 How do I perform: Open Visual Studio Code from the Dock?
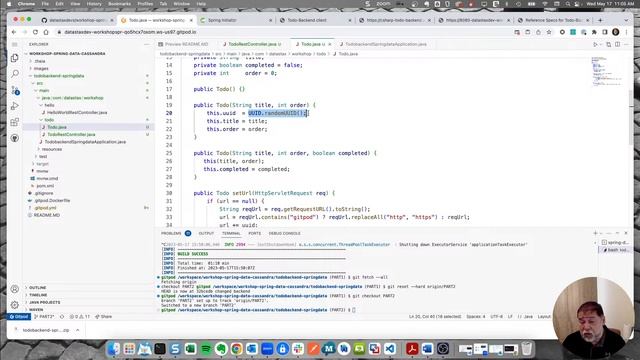pos(390,349)
